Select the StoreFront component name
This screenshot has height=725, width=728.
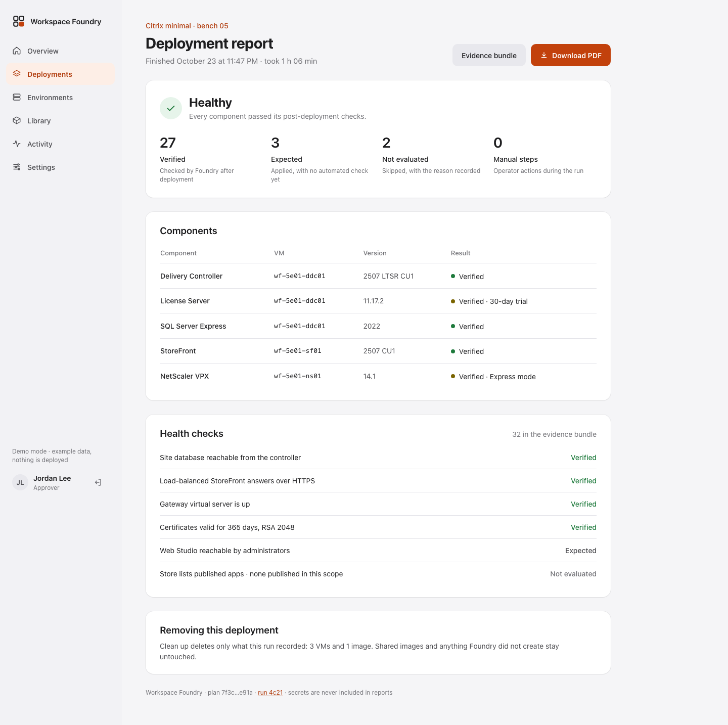click(x=178, y=351)
